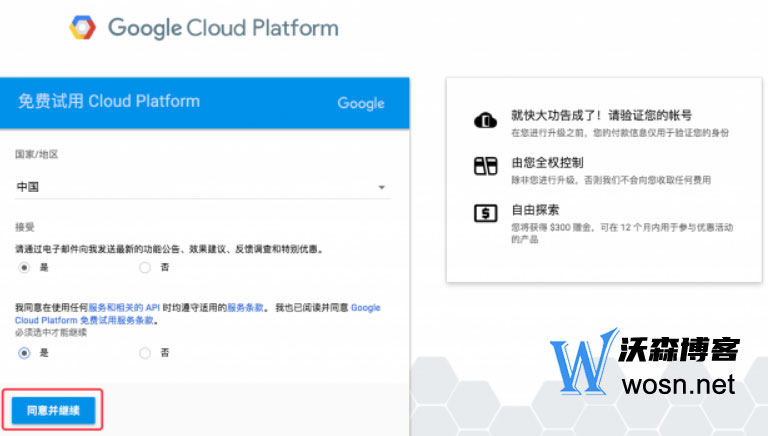Select 否 for email updates

click(145, 267)
